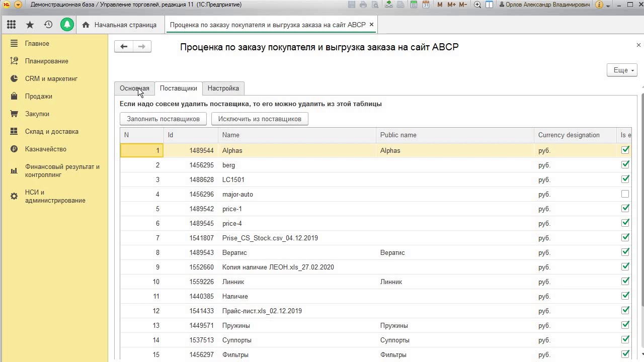This screenshot has width=644, height=362.
Task: Open the Calendar from title bar
Action: (426, 5)
